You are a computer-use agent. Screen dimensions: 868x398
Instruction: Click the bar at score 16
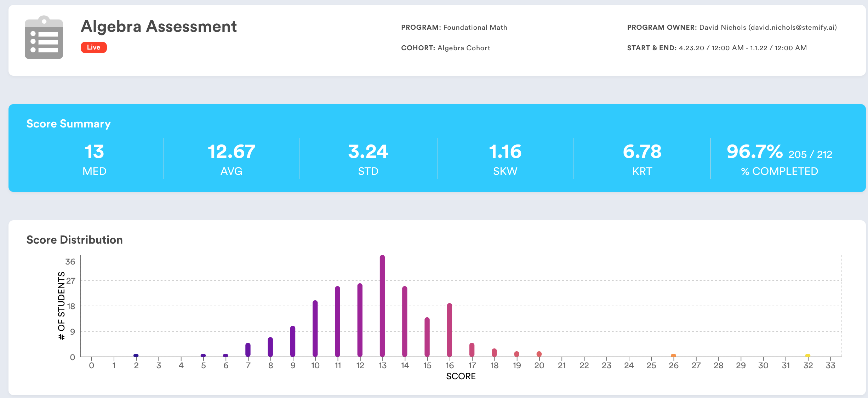450,330
